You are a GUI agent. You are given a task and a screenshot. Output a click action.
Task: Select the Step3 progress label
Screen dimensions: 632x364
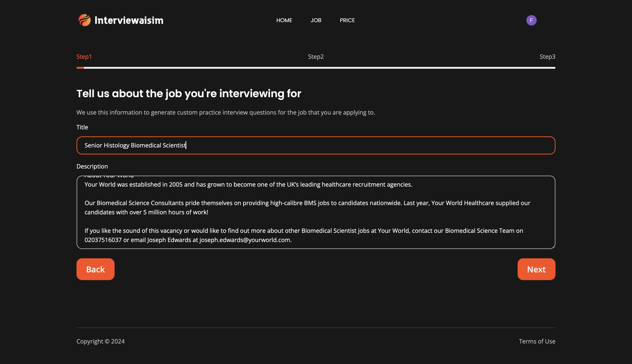pos(547,57)
